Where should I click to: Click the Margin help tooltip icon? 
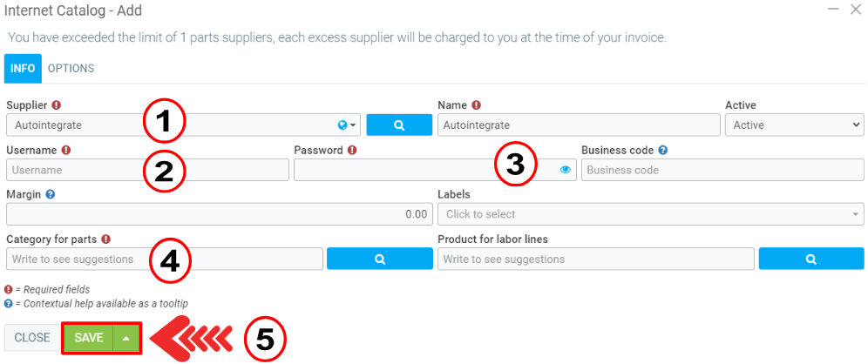[50, 194]
